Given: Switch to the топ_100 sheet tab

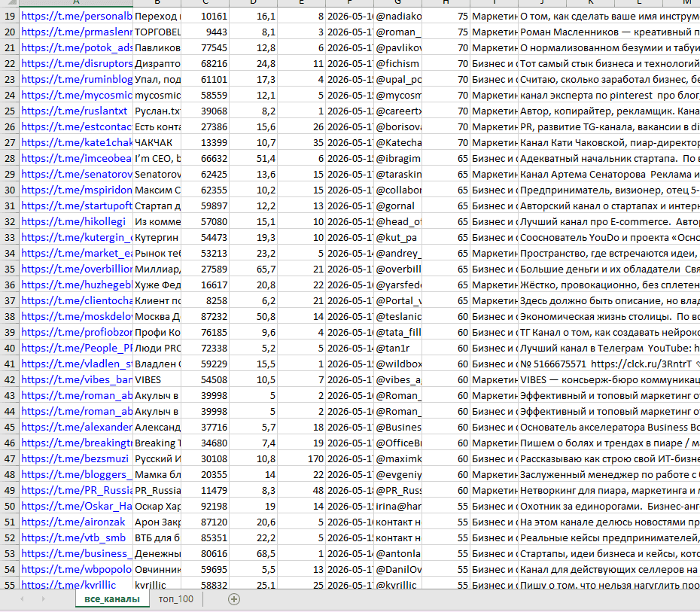Looking at the screenshot, I should tap(176, 599).
